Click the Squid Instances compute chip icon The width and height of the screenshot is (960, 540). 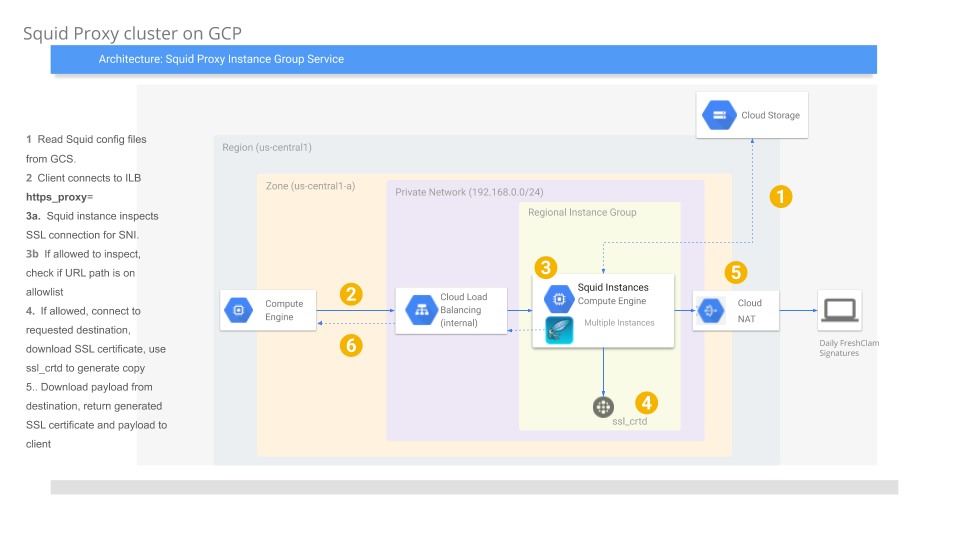(559, 299)
